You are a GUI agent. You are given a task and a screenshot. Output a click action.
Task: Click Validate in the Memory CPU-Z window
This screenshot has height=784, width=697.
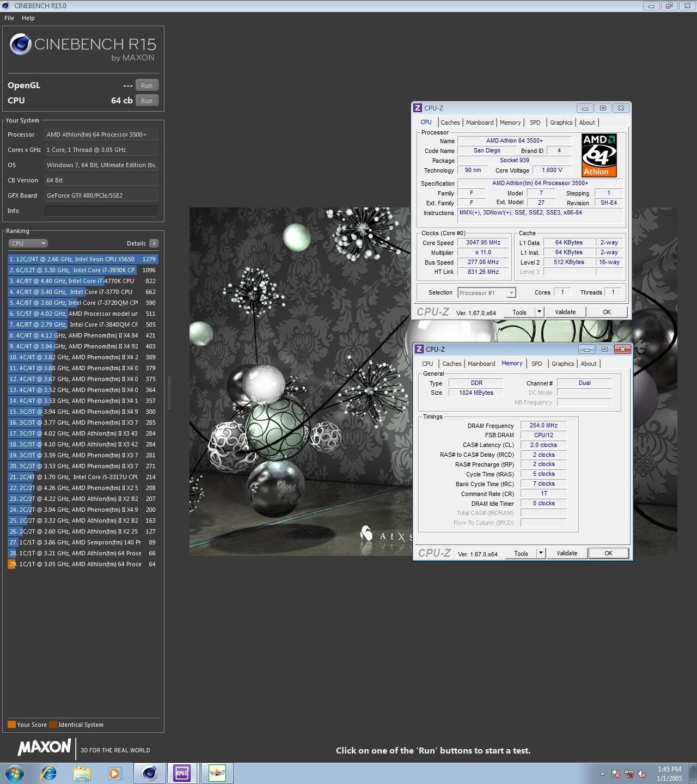[x=567, y=553]
